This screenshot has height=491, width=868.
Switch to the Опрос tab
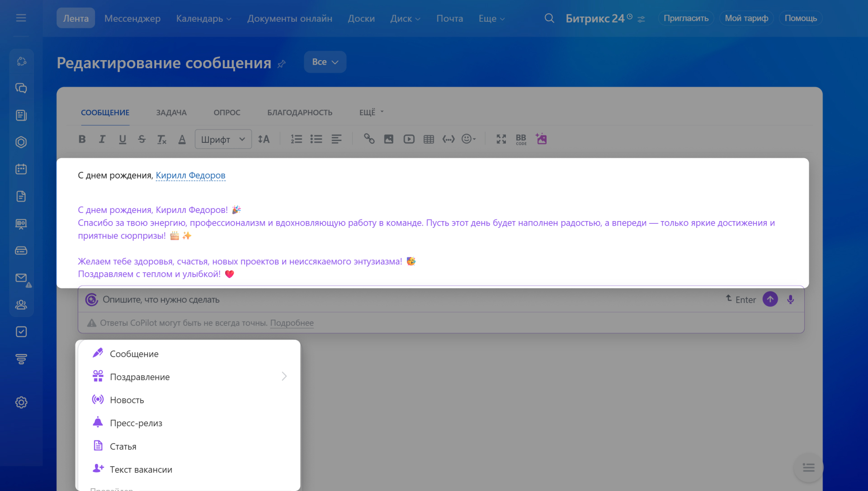226,113
